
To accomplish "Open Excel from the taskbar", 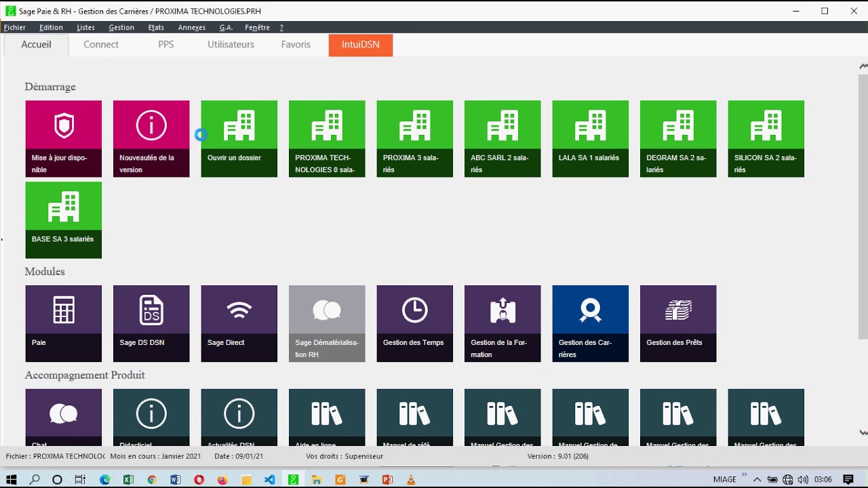I will point(128,479).
